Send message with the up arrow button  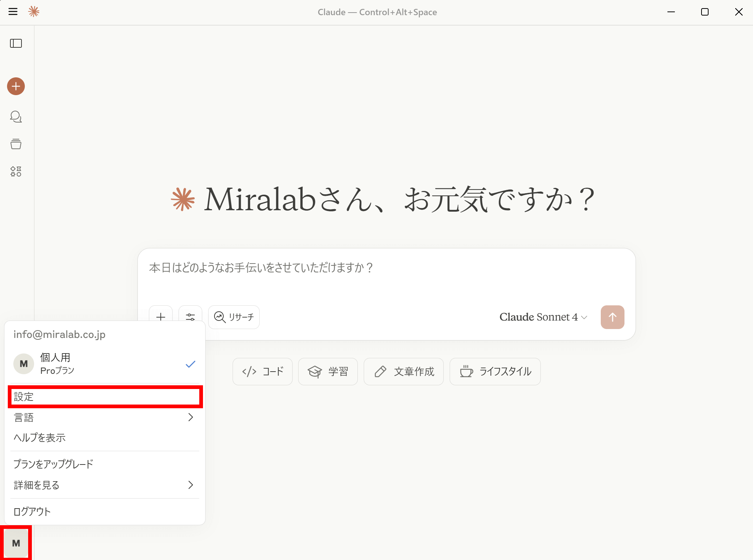(x=612, y=317)
